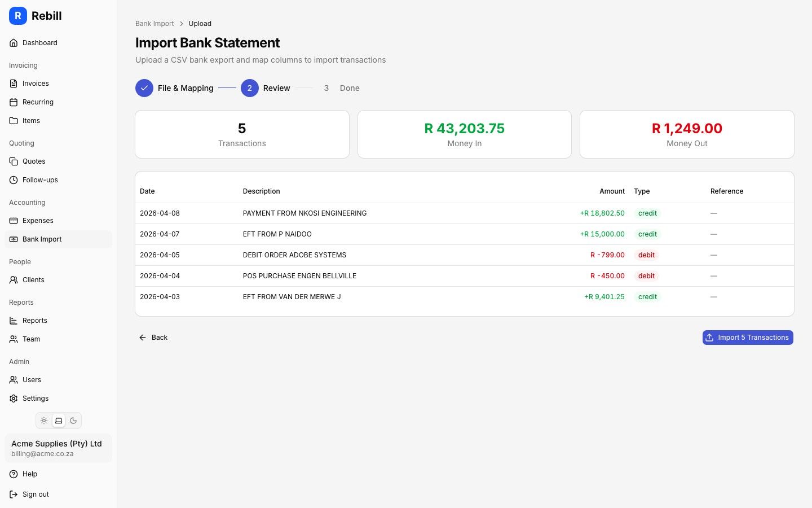The height and width of the screenshot is (508, 812).
Task: Switch to dark theme moon icon
Action: (73, 421)
